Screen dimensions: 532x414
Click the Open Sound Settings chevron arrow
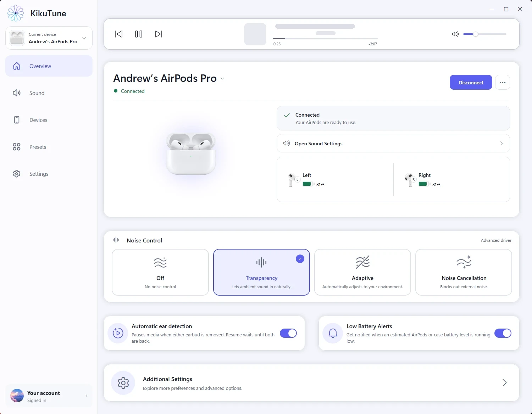pos(501,143)
